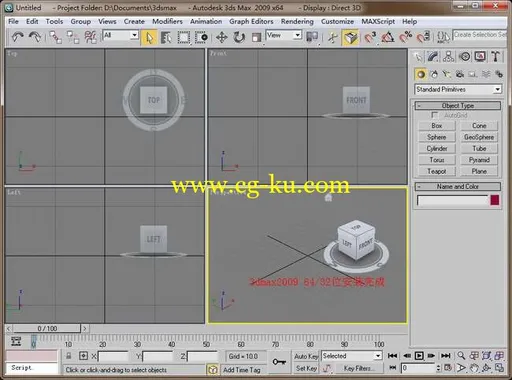Switch to the Motion panel tab
Image resolution: width=512 pixels, height=380 pixels.
click(x=464, y=57)
